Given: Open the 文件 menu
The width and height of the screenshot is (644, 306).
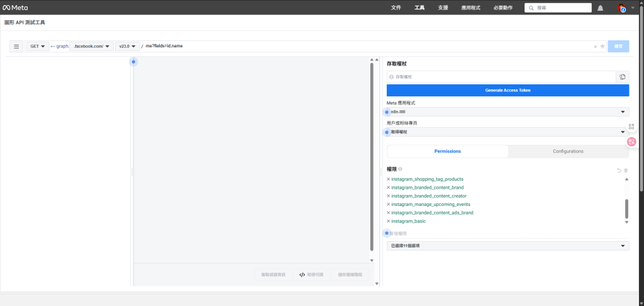Looking at the screenshot, I should coord(396,8).
